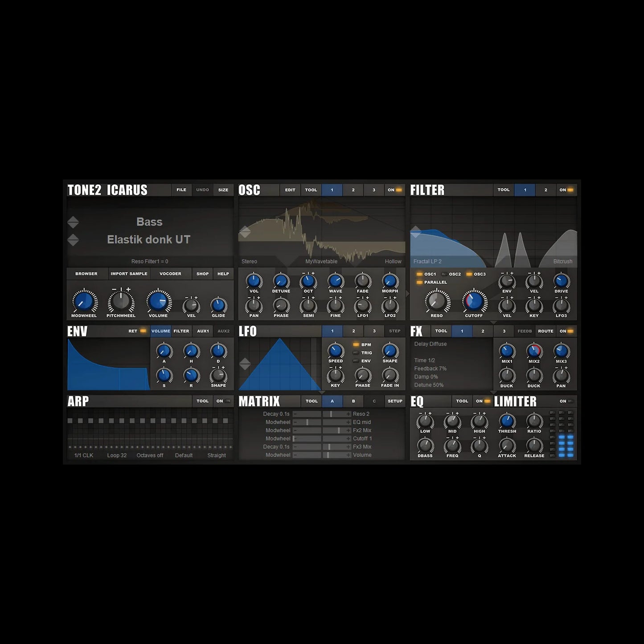
Task: Click the main VOLUME knob
Action: pos(158,301)
